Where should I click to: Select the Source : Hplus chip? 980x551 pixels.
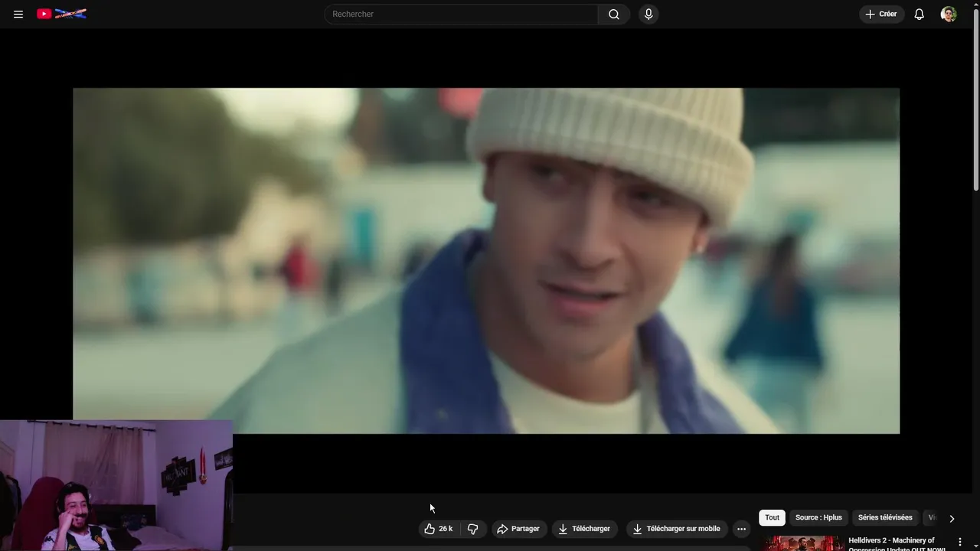tap(818, 518)
